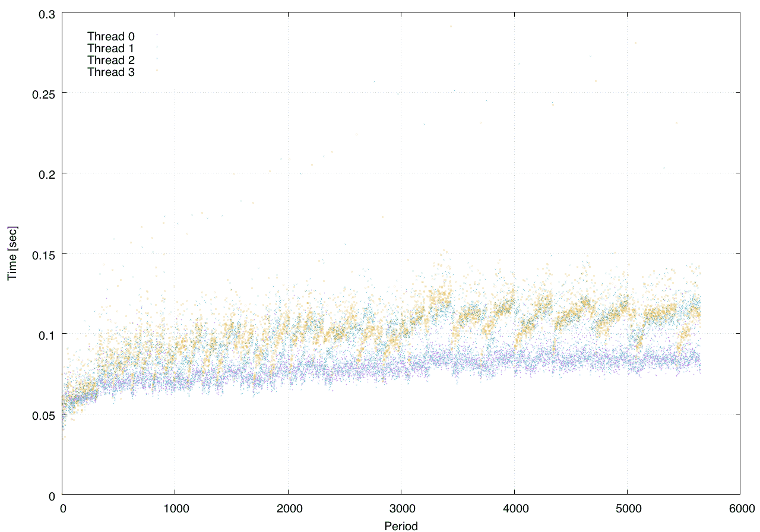Select the 6000 x-axis tick label
Screen dimensions: 760x532
click(740, 508)
